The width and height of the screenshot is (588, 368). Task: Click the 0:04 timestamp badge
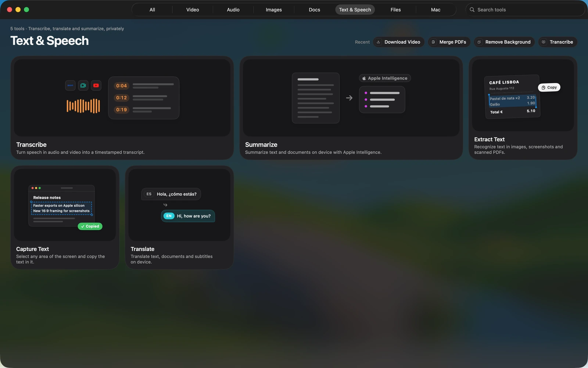click(121, 86)
